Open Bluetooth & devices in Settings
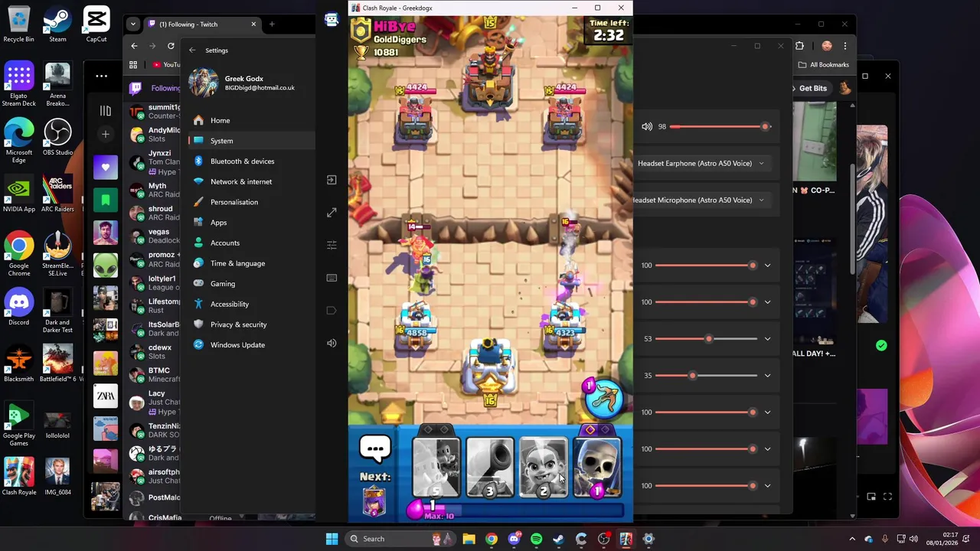980x551 pixels. (x=251, y=161)
